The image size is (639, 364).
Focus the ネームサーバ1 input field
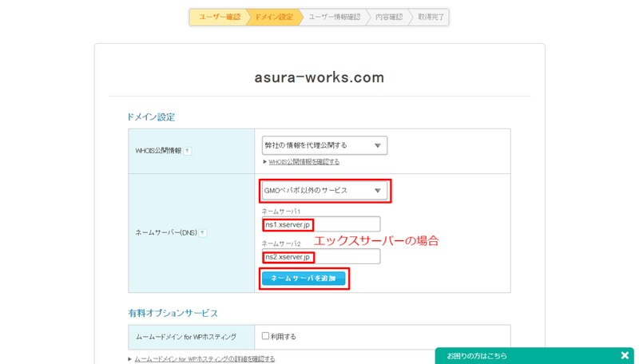pyautogui.click(x=321, y=224)
